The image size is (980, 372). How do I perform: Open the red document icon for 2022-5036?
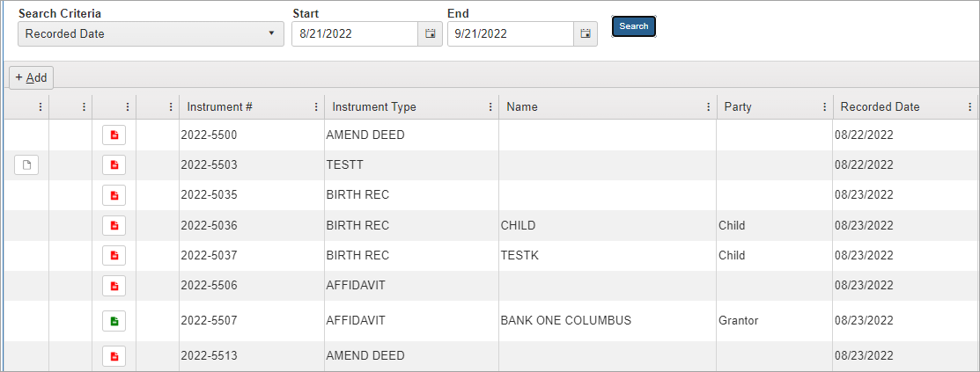[114, 225]
